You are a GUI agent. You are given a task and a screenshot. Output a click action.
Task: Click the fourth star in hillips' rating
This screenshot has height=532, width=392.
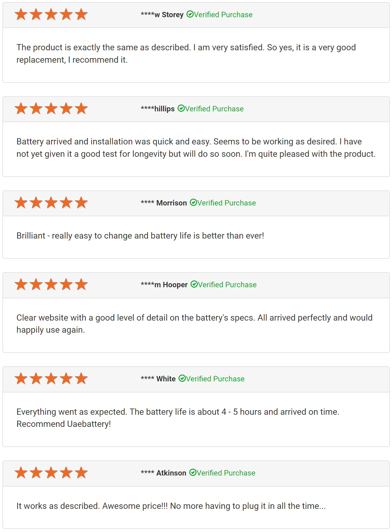click(66, 109)
